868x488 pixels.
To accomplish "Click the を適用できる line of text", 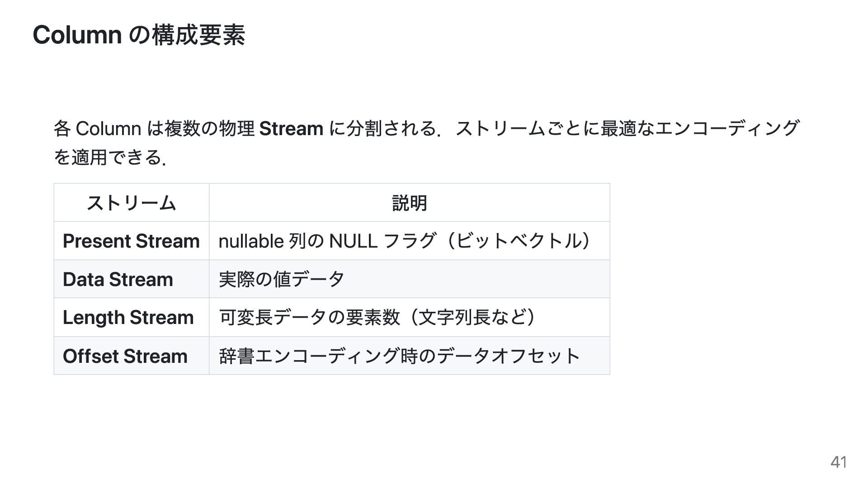I will [x=110, y=157].
